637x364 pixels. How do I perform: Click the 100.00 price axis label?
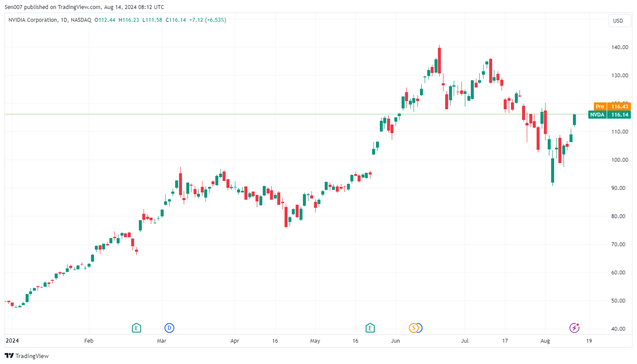619,160
